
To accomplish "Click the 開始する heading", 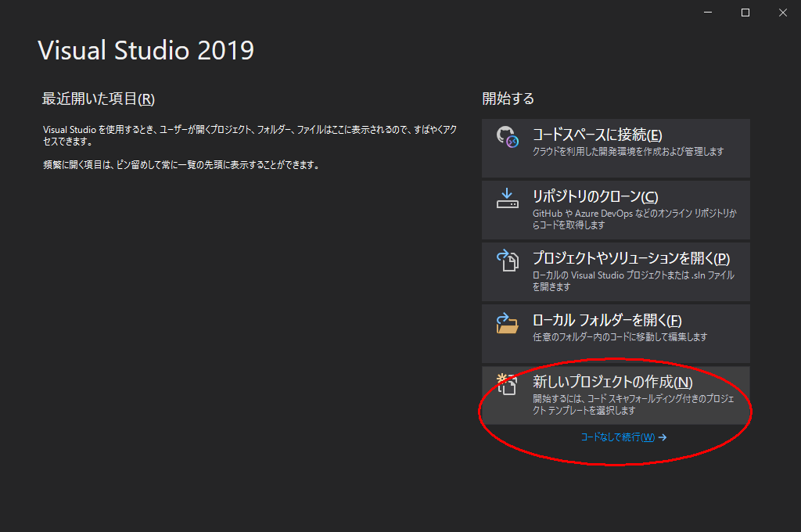I will point(508,98).
